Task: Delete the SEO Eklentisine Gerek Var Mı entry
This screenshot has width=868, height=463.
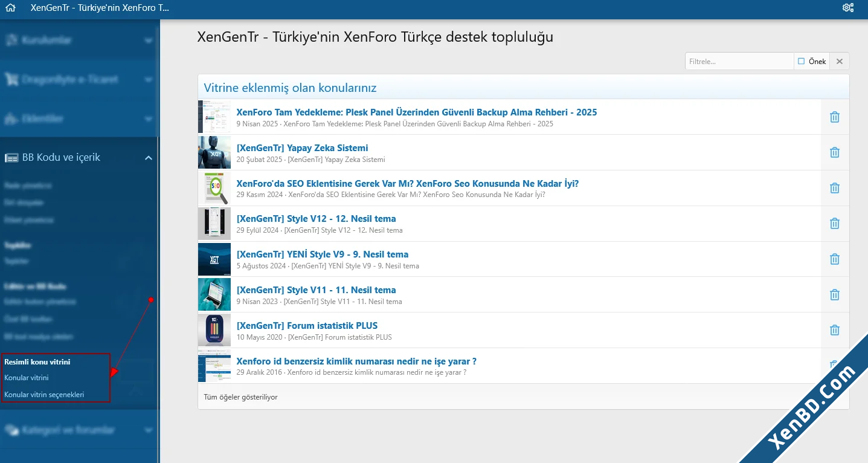Action: tap(834, 189)
